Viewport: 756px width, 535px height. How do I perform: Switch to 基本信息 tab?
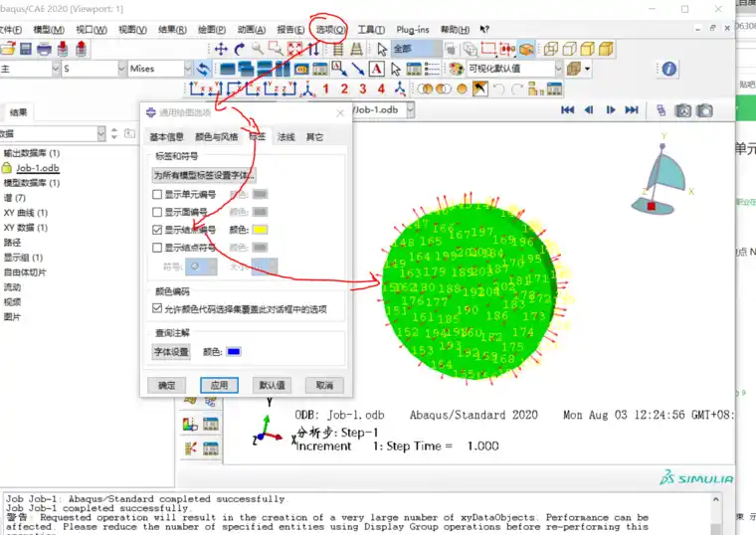166,137
